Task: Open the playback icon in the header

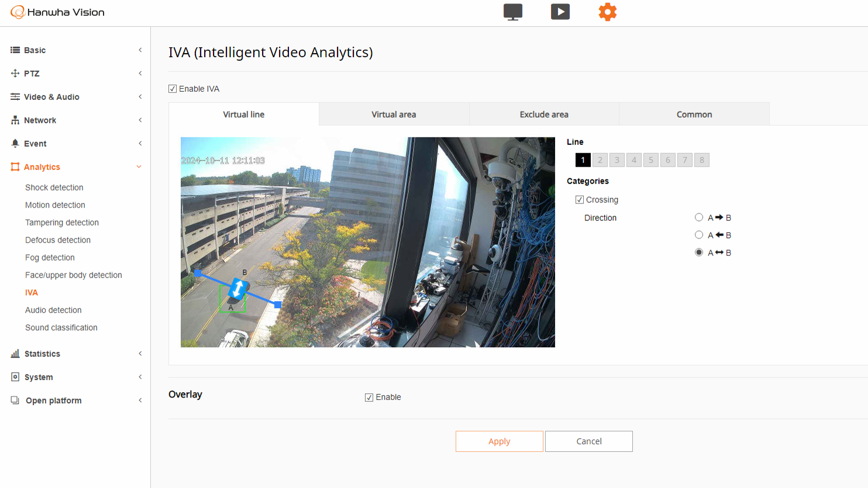Action: (560, 12)
